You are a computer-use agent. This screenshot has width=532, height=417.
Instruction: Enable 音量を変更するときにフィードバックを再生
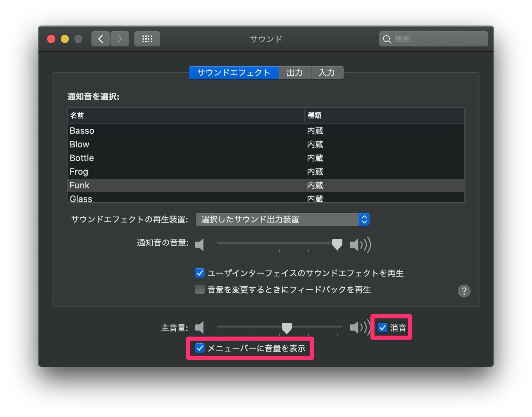[199, 289]
